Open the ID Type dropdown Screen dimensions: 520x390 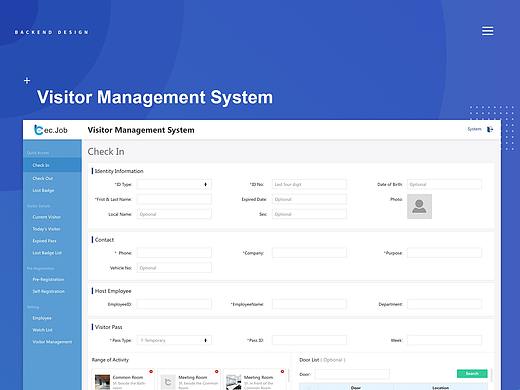point(174,184)
